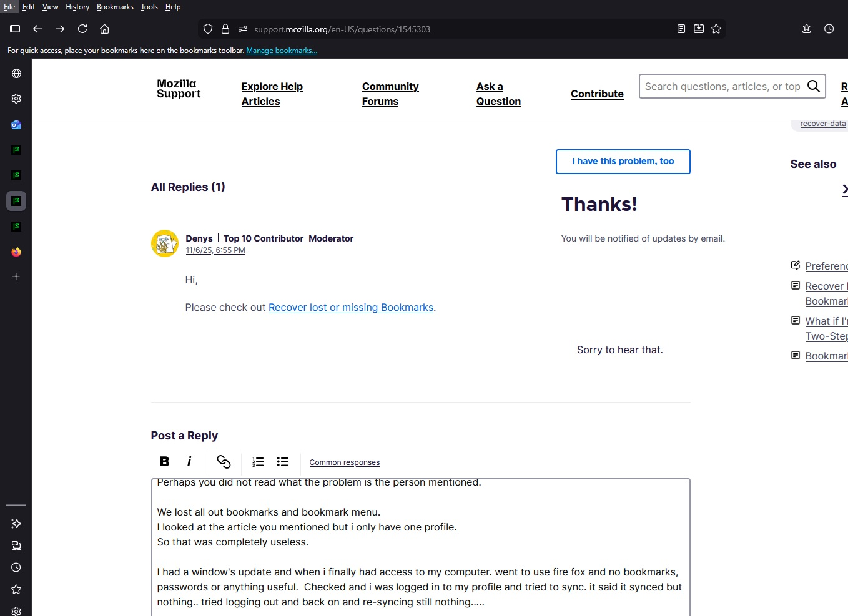Click inside the Post a Reply text area
This screenshot has width=848, height=616.
tap(421, 547)
